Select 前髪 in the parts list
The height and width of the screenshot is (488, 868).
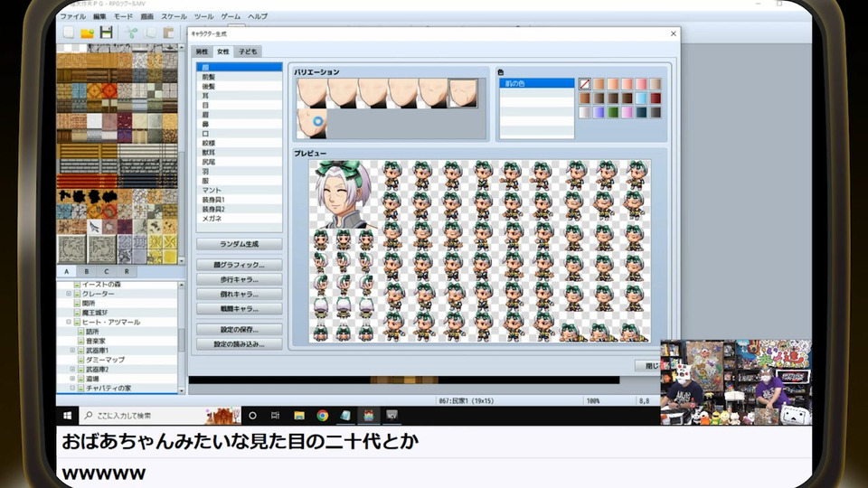[239, 77]
